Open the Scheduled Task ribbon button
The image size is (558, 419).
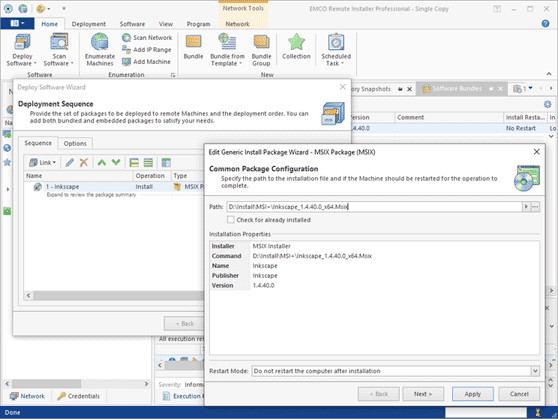click(336, 49)
